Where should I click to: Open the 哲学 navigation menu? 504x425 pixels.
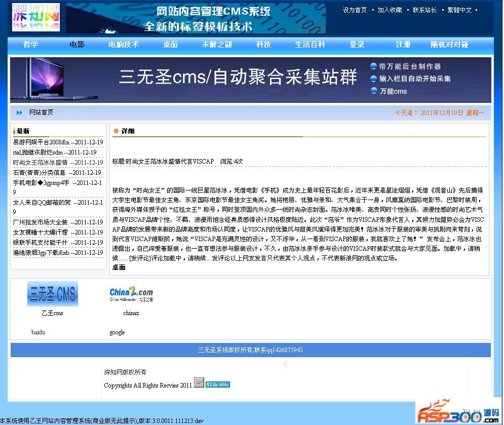tap(30, 45)
